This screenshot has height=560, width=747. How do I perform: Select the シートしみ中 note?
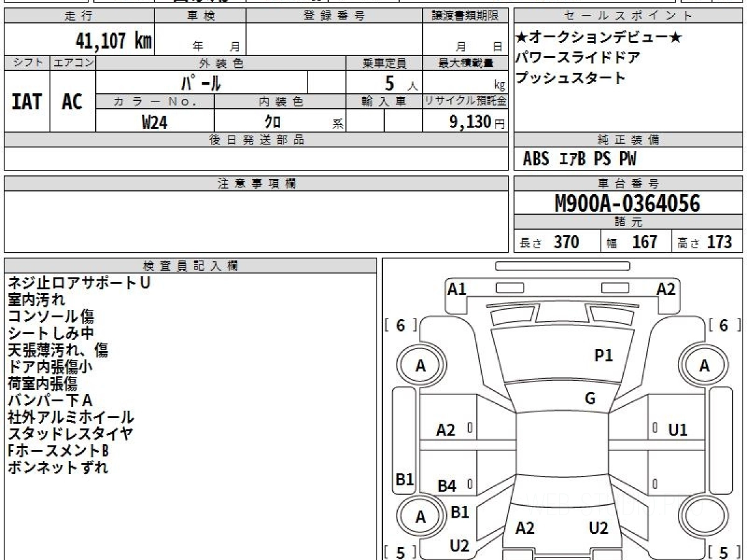(51, 334)
